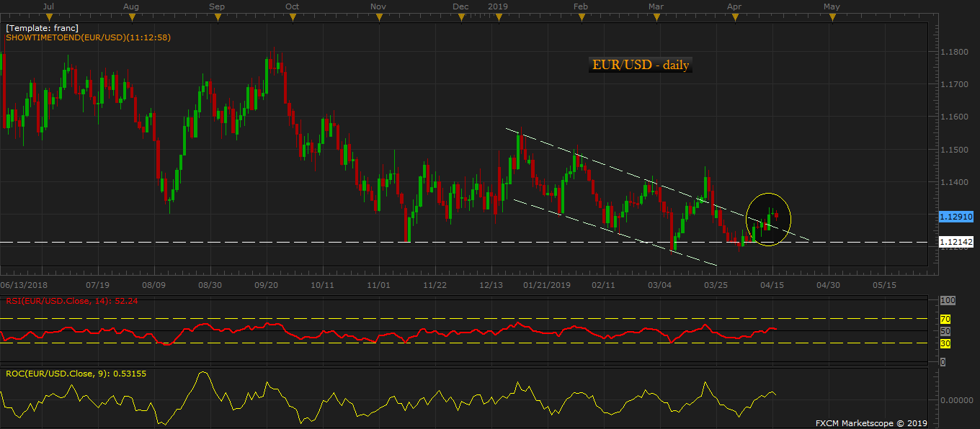
Task: Click the 1.1800 price axis label
Action: tap(955, 53)
